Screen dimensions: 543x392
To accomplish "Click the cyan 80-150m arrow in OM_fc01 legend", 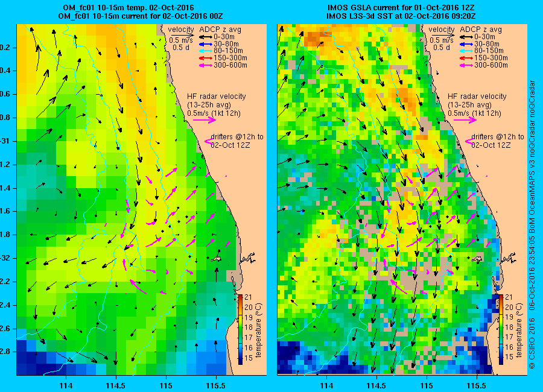I will click(205, 51).
